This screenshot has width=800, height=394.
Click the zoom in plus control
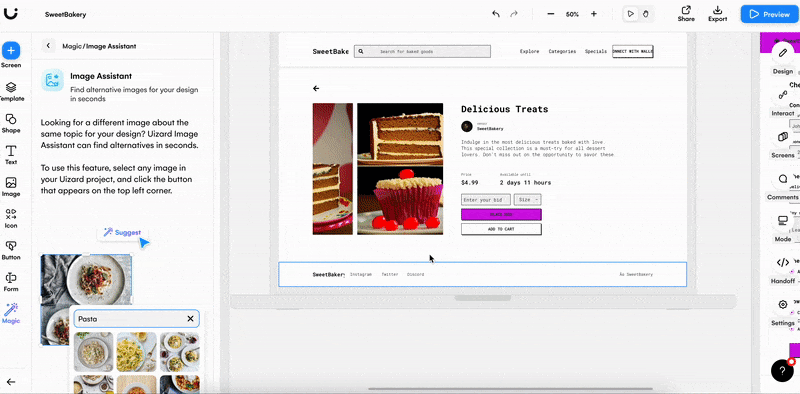594,14
